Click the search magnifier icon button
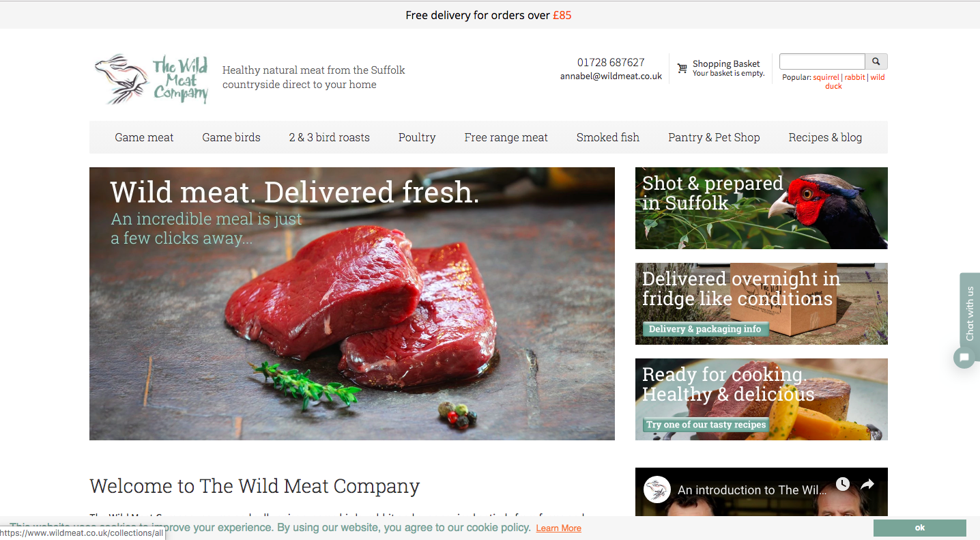The height and width of the screenshot is (540, 980). click(876, 61)
